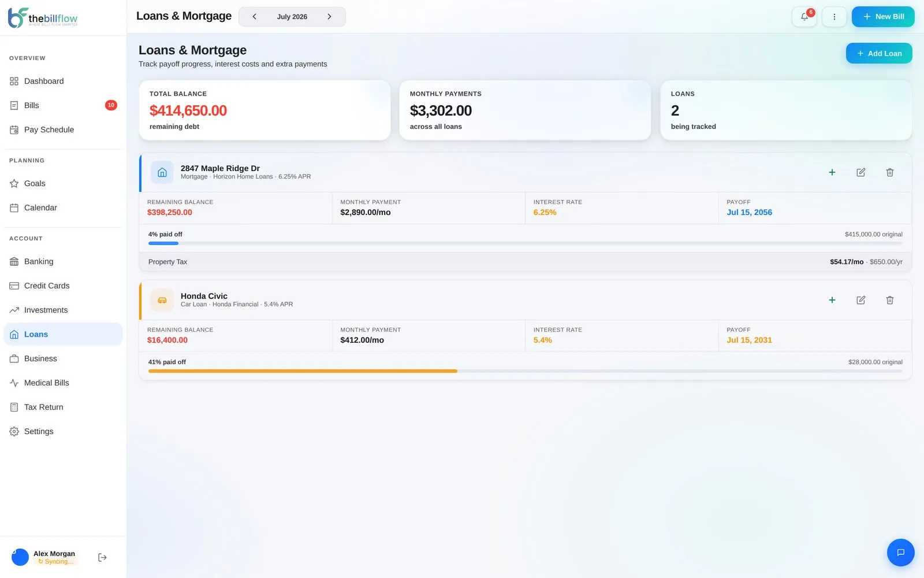Click the house icon for Maple Ridge mortgage
Viewport: 924px width, 578px height.
[x=162, y=172]
